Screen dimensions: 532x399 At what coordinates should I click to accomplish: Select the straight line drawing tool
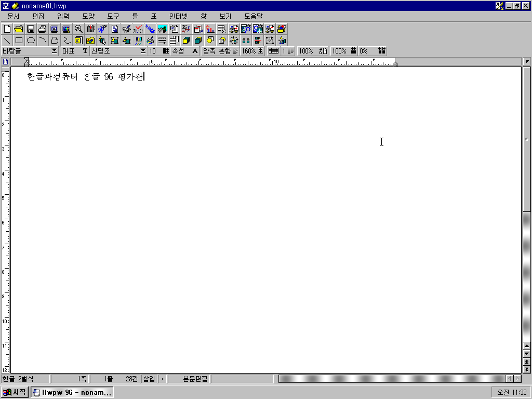coord(7,41)
